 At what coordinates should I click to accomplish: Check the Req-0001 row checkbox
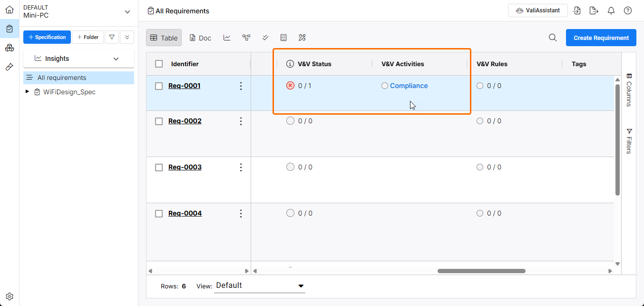point(159,86)
